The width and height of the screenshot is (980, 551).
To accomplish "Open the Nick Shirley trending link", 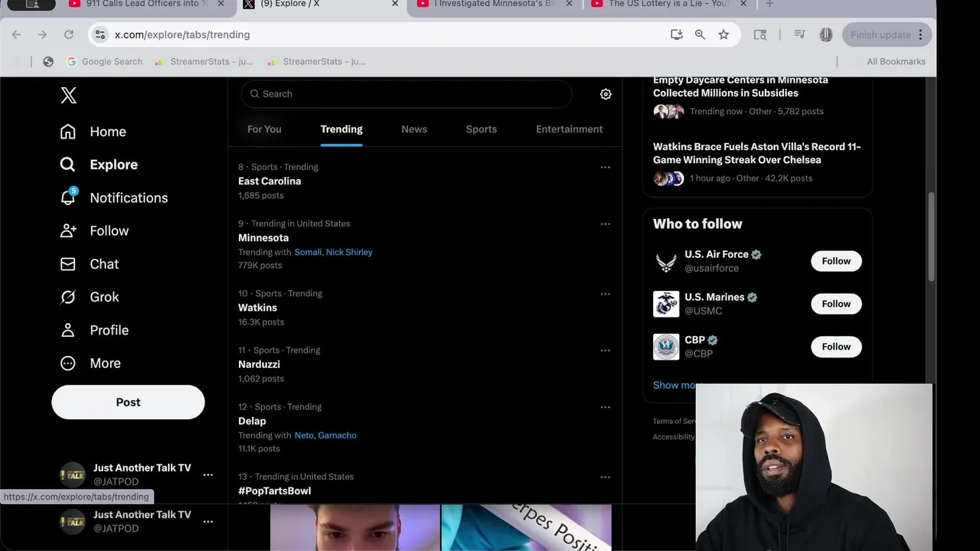I will pos(349,252).
